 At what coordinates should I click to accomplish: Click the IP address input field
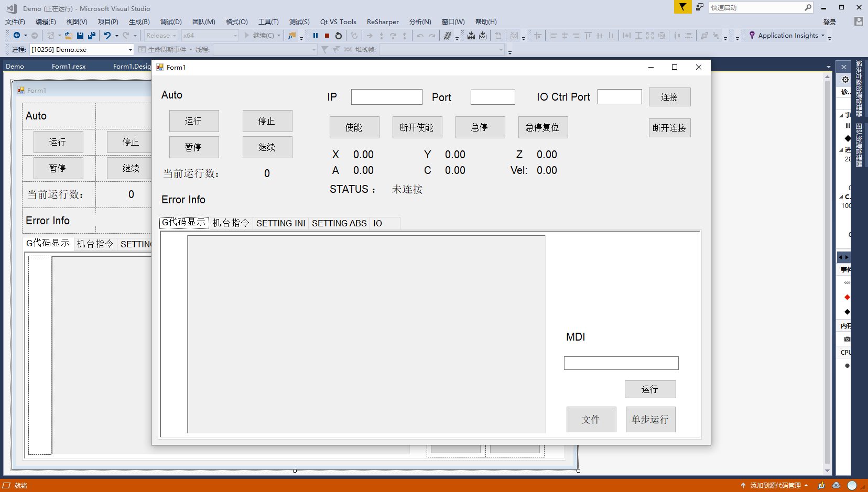point(386,97)
